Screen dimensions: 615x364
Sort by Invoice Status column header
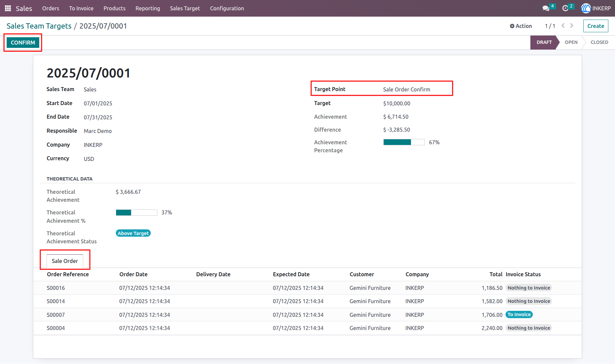click(x=523, y=274)
